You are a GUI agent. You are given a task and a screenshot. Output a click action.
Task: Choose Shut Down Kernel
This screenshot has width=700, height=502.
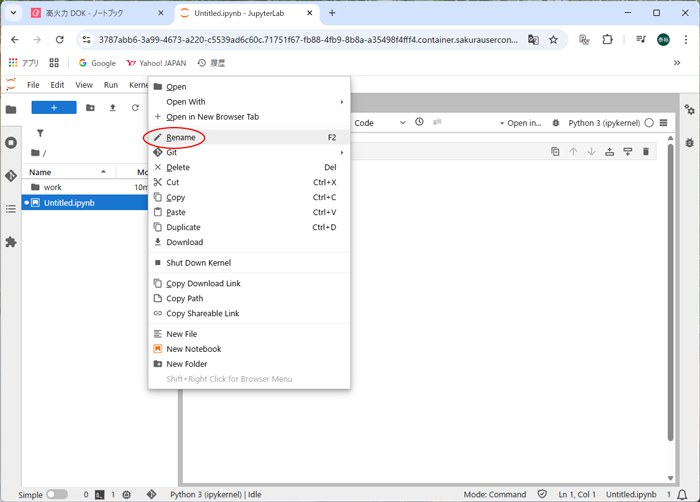pos(249,263)
